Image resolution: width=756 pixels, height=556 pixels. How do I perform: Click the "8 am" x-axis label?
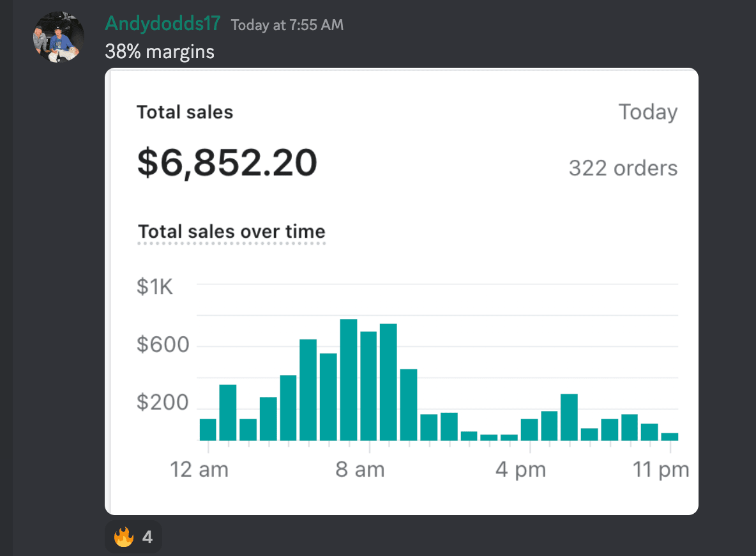tap(360, 470)
